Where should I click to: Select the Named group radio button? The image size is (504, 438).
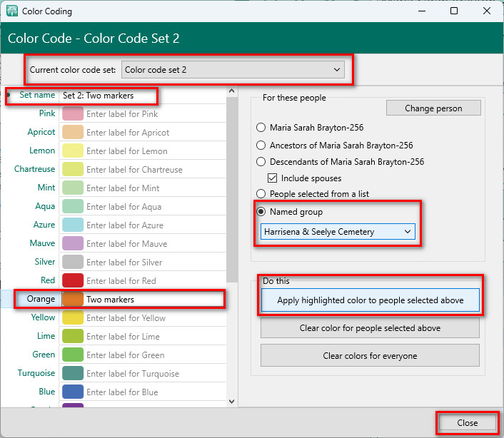point(261,212)
